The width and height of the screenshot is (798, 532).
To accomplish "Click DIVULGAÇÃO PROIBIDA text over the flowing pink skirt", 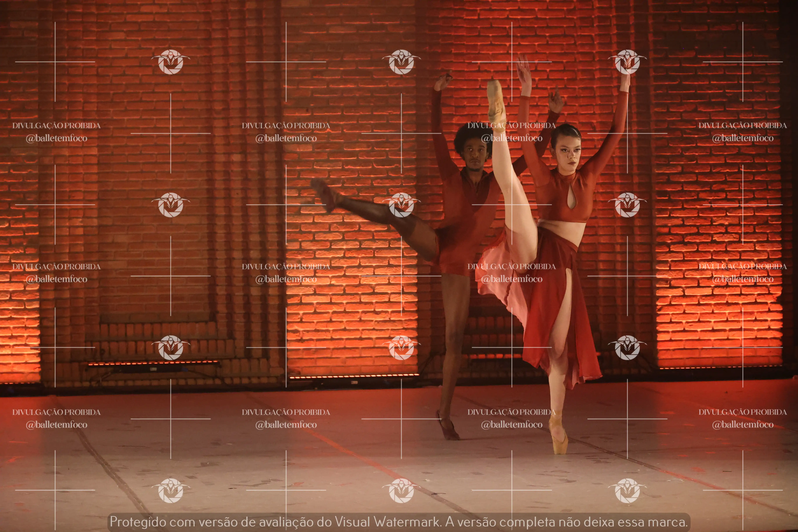I will tap(512, 266).
